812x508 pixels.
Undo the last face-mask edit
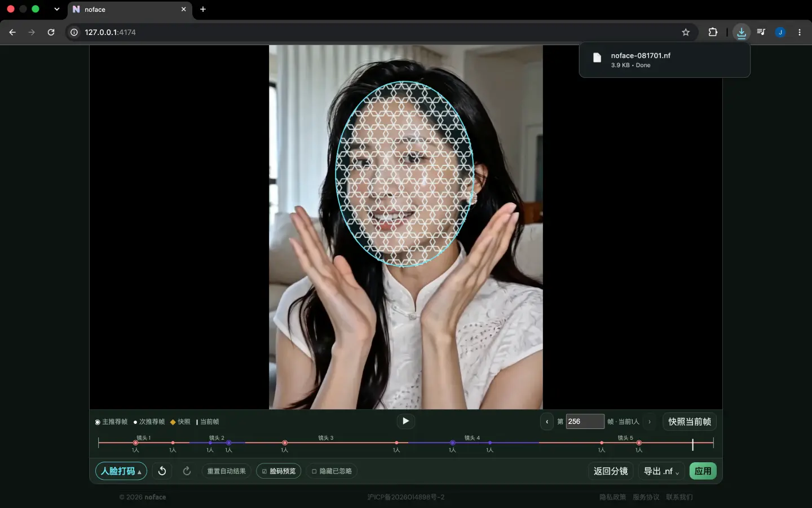click(x=162, y=471)
